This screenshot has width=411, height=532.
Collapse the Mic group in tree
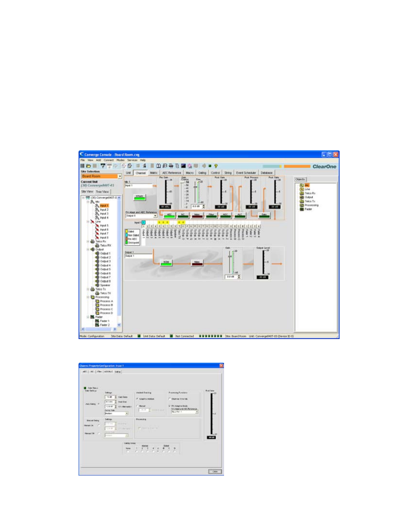coord(88,202)
